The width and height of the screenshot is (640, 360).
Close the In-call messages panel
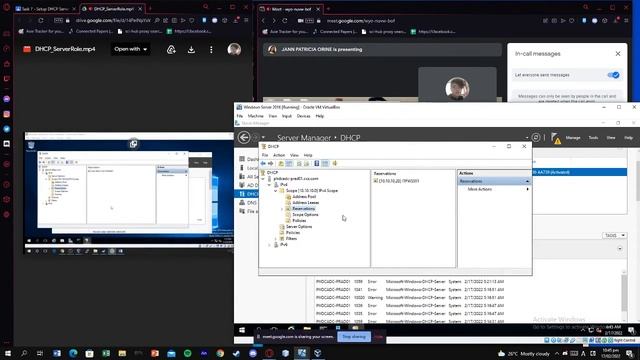click(618, 53)
